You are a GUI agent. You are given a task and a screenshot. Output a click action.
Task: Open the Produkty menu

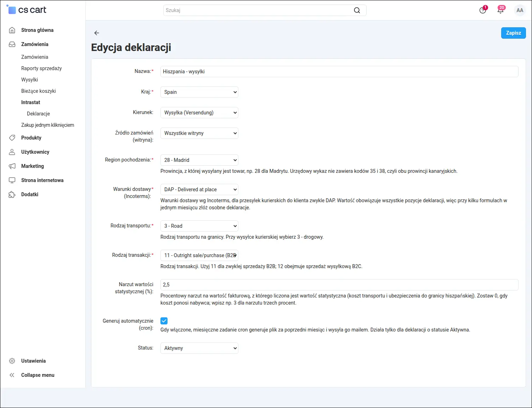coord(31,138)
